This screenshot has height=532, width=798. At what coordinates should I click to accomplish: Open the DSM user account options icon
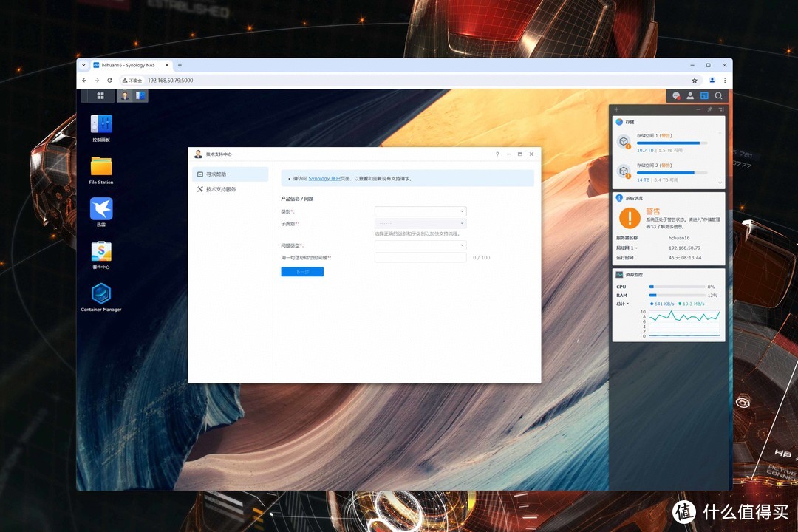(690, 95)
